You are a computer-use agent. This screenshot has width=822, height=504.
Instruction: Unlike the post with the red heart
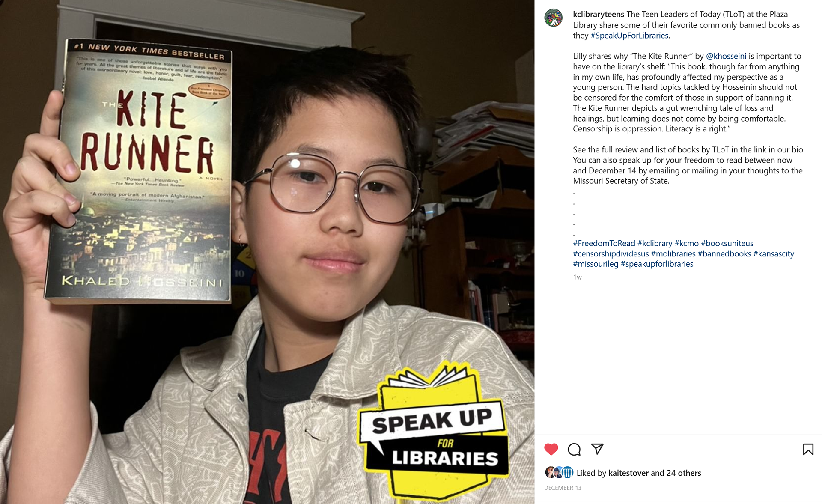click(551, 449)
